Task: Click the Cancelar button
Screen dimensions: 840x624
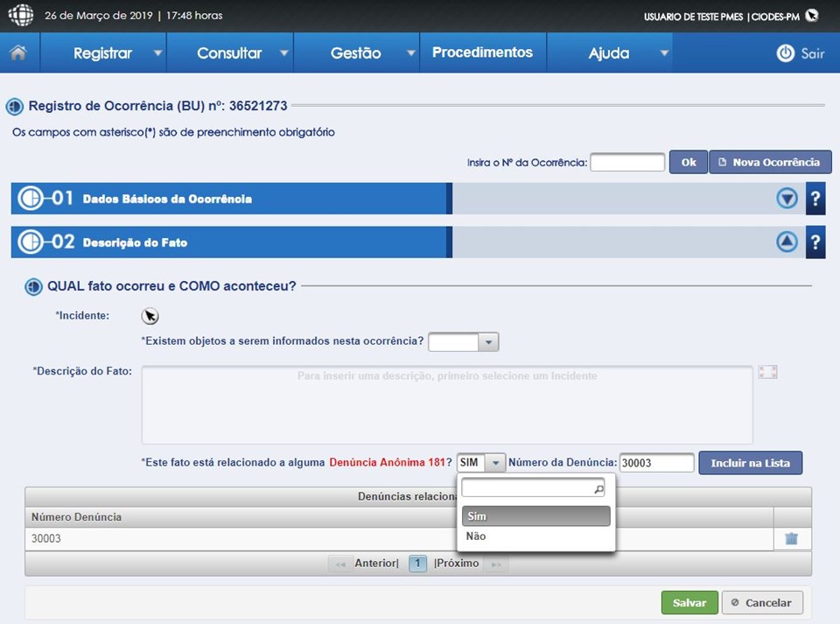Action: click(x=762, y=603)
